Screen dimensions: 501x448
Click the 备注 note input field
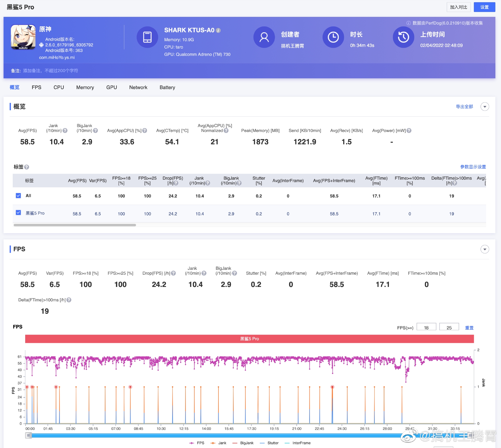point(50,71)
